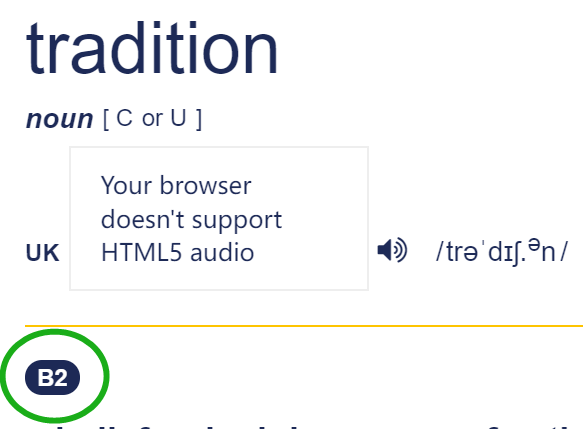This screenshot has height=429, width=583.
Task: Click the "doesn't support" text line
Action: pos(191,220)
